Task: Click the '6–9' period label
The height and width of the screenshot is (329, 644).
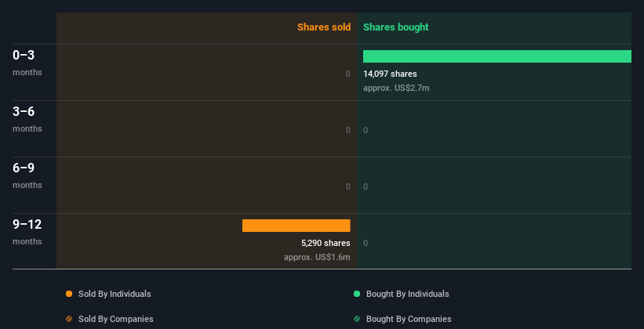Action: coord(24,168)
